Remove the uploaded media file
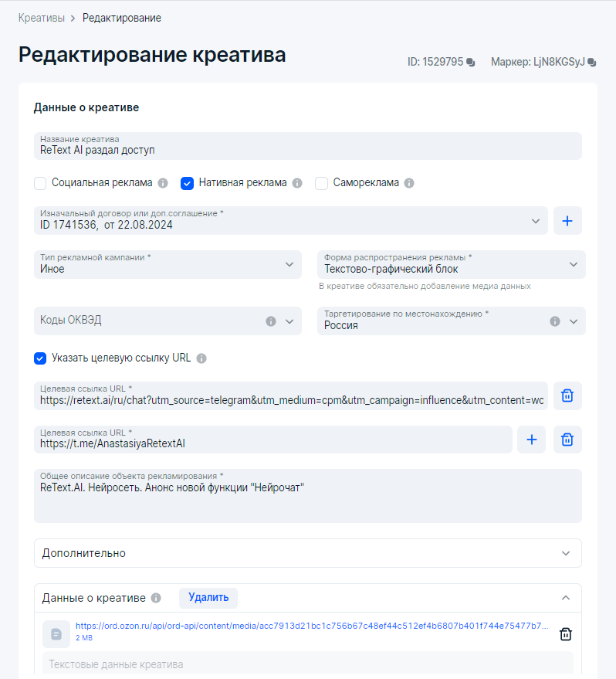This screenshot has height=679, width=616. tap(565, 633)
